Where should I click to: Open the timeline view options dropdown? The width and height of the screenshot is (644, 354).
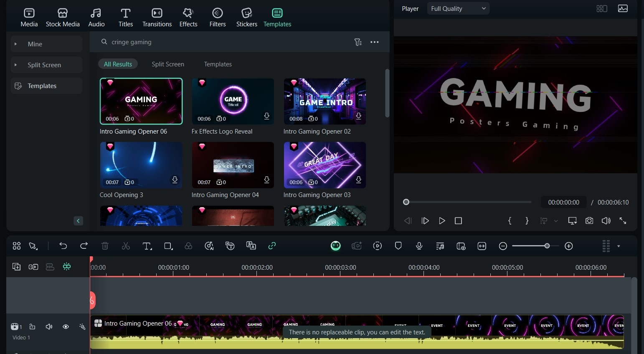point(619,246)
